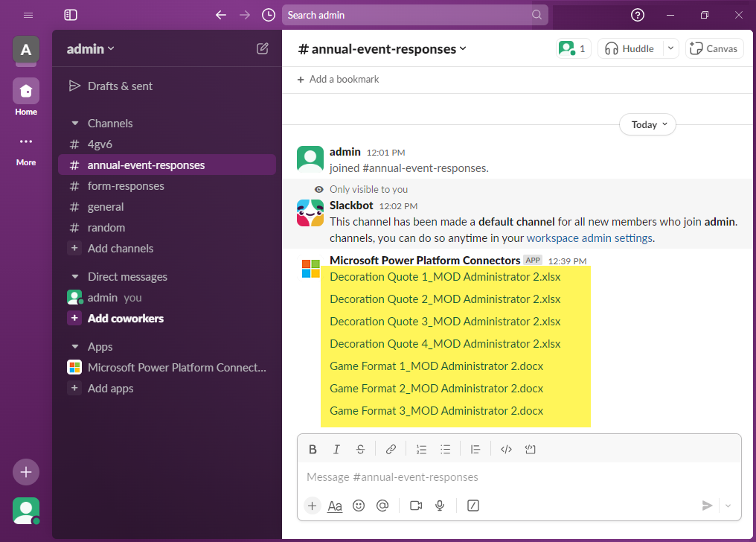Open the history clock icon
This screenshot has height=542, width=756.
[268, 15]
